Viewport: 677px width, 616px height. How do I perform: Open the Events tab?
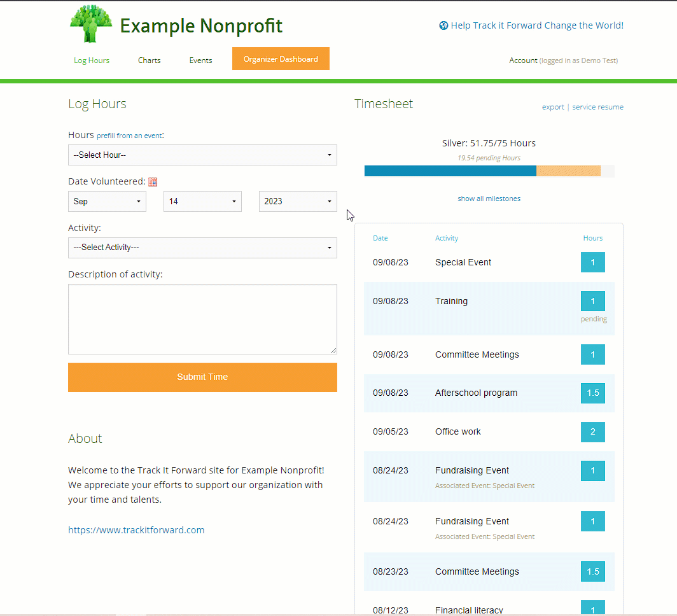pos(201,60)
